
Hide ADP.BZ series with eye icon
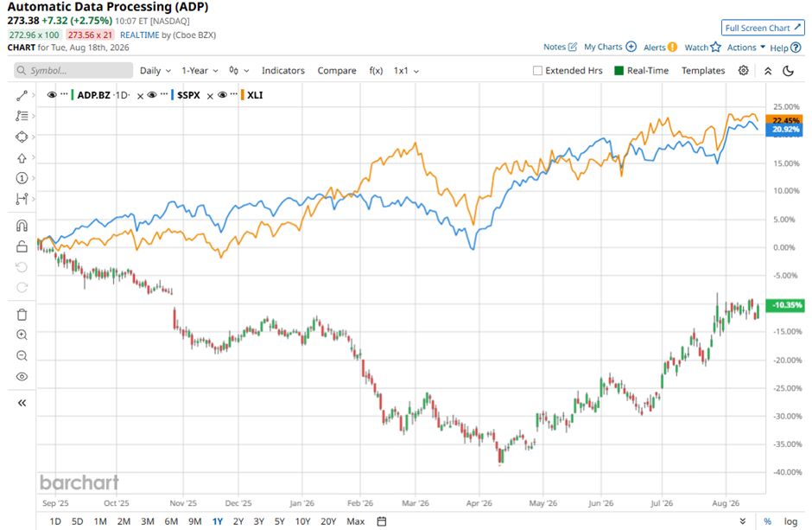pyautogui.click(x=52, y=95)
